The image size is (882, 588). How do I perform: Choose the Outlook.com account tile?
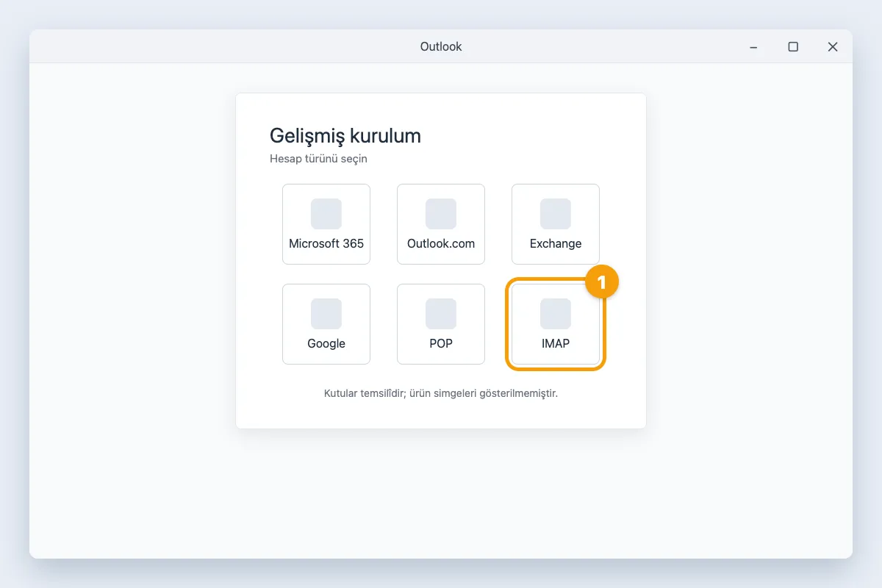441,224
